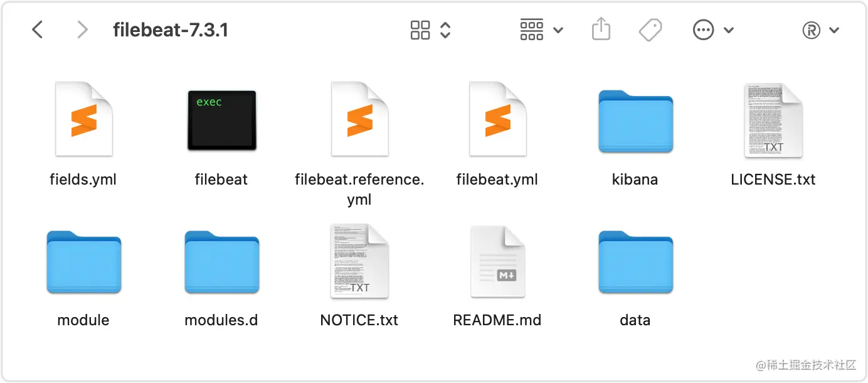Viewport: 868px width, 383px height.
Task: Select the filebeat.yml file icon
Action: click(x=498, y=119)
